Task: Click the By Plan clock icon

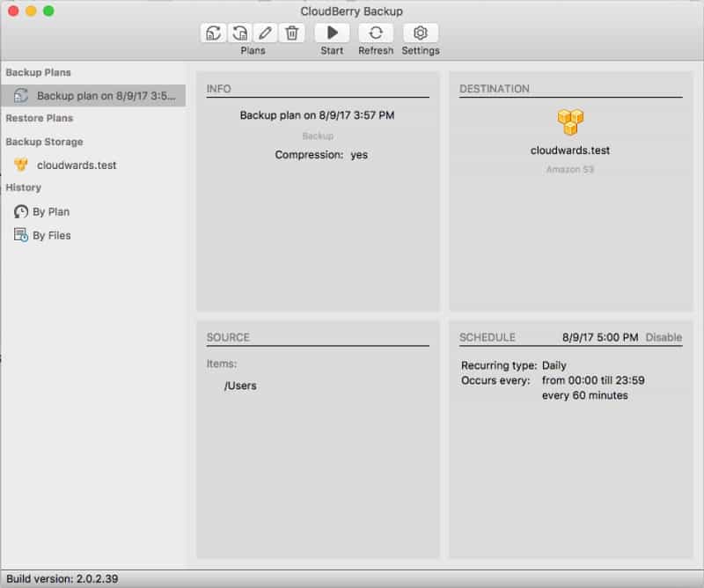Action: click(x=20, y=211)
